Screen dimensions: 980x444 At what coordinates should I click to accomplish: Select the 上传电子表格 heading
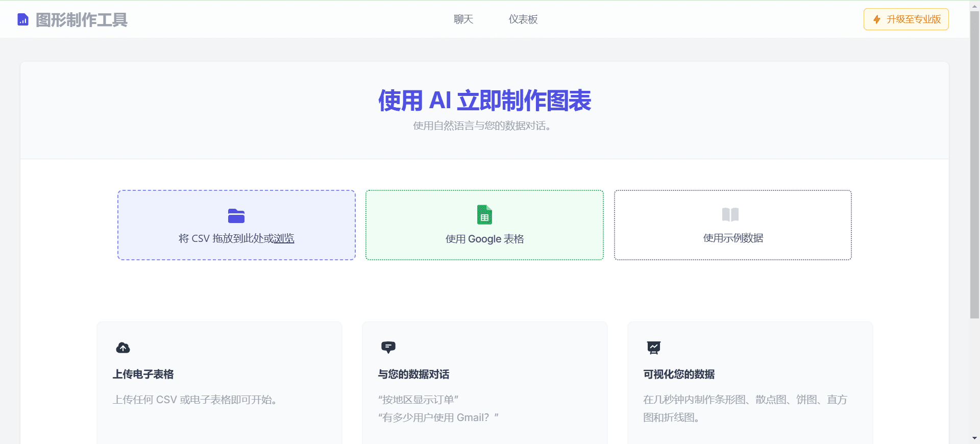pos(143,374)
